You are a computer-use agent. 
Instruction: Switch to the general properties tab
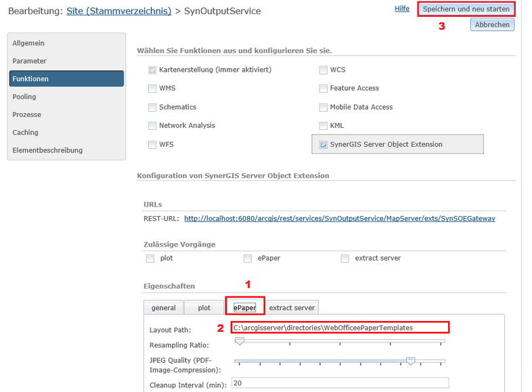click(x=164, y=307)
